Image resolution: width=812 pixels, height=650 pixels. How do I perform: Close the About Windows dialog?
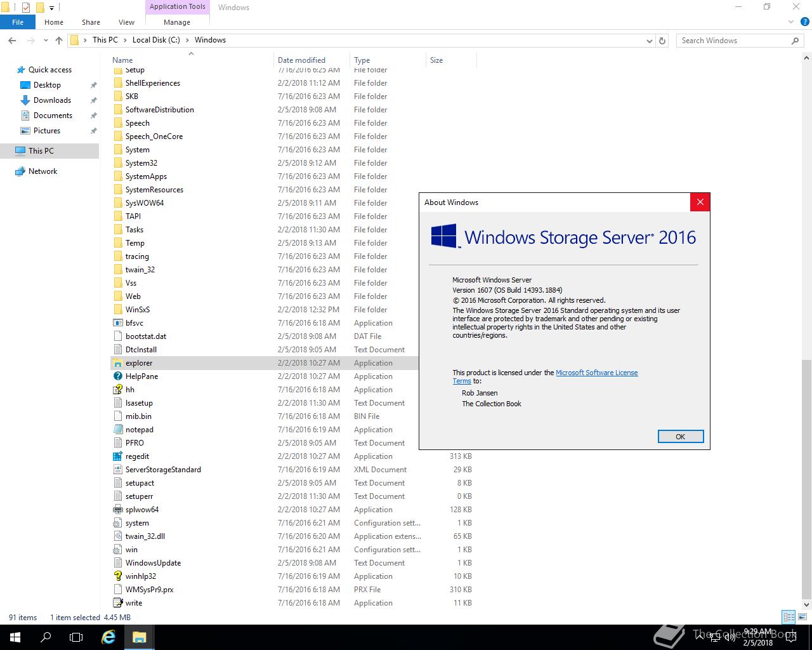click(700, 202)
